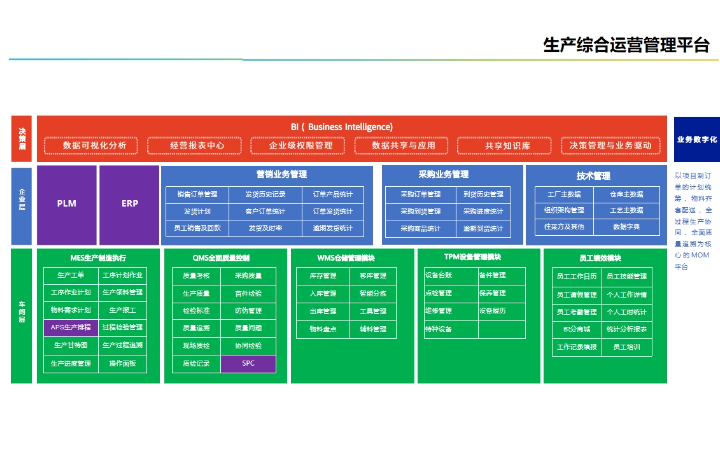
Task: Click the 生产综合运营管理平台 page title
Action: pyautogui.click(x=625, y=44)
